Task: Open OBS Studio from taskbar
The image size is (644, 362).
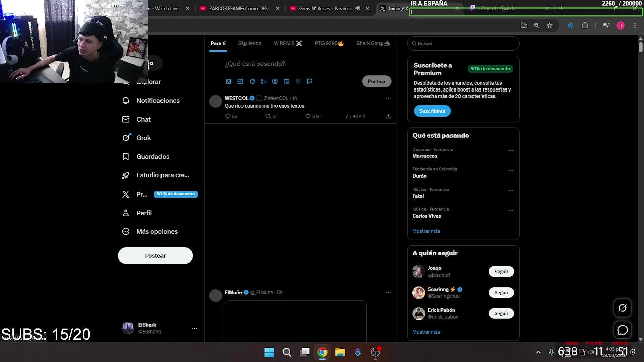Action: 375,352
